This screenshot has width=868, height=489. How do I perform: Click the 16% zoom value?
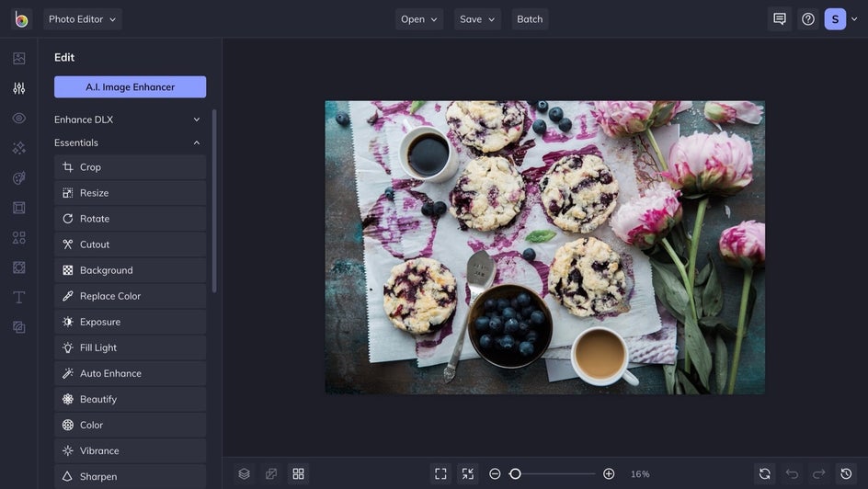640,474
